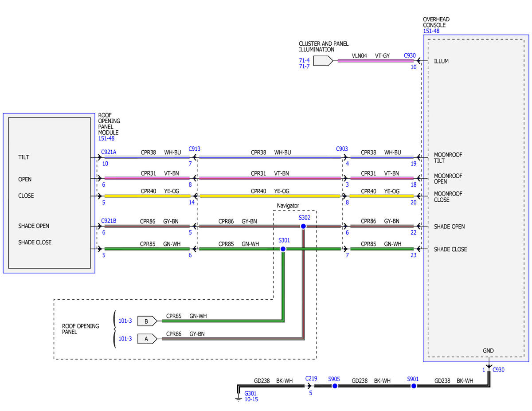The height and width of the screenshot is (411, 532).
Task: Click the C921B connector label
Action: click(109, 220)
